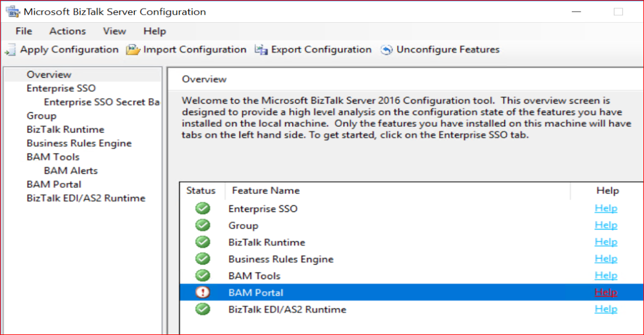644x335 pixels.
Task: Select Enterprise SSO in the left tree
Action: (x=61, y=88)
